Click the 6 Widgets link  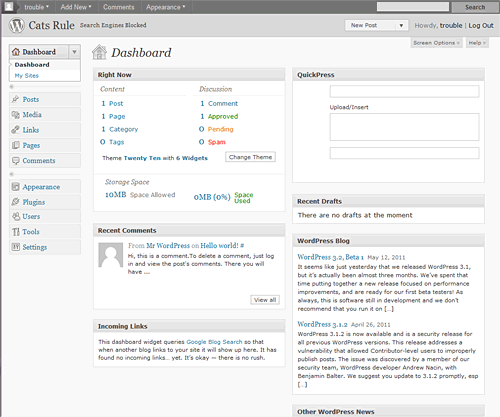[x=192, y=158]
